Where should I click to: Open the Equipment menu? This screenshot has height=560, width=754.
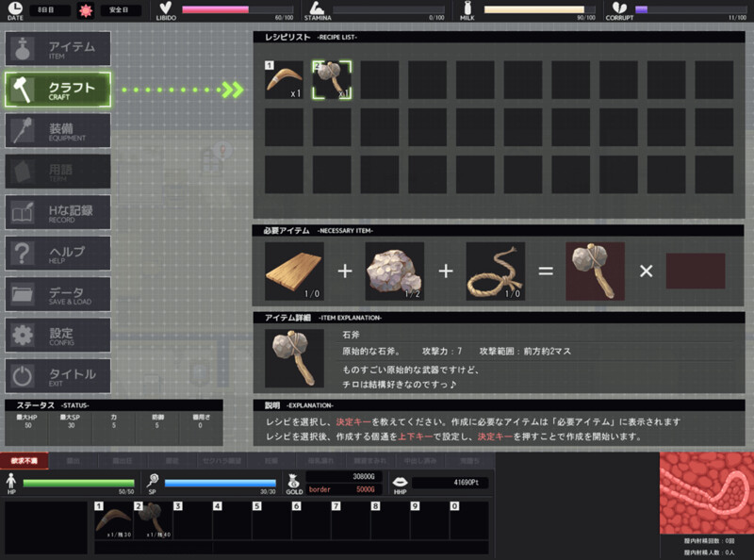click(x=57, y=131)
